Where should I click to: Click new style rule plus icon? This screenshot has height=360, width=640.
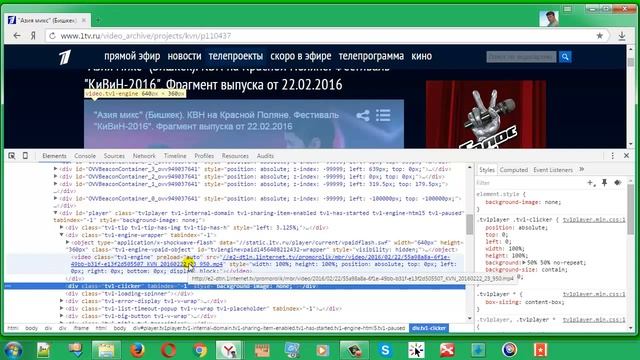pos(591,183)
